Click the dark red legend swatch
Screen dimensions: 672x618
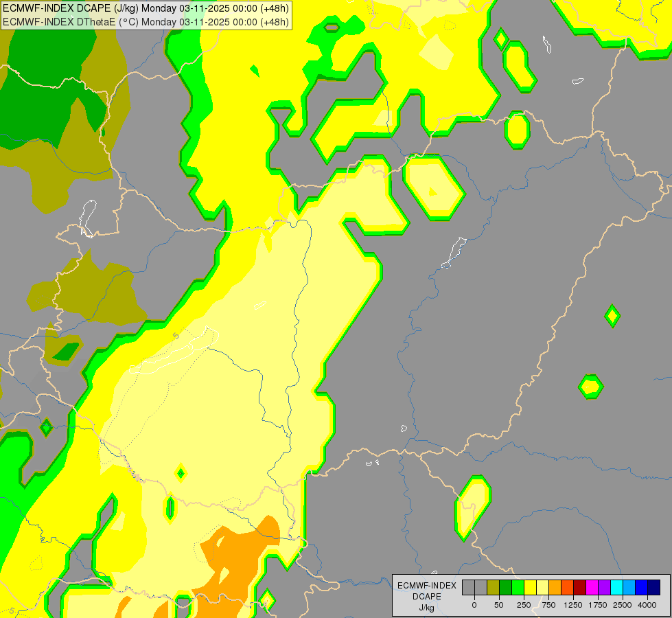coord(580,588)
